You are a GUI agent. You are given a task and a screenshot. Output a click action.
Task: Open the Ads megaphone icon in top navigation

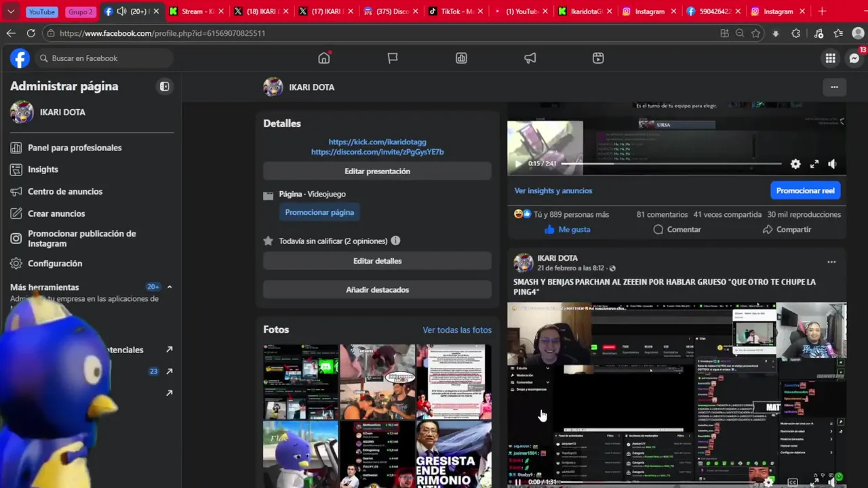click(x=530, y=58)
